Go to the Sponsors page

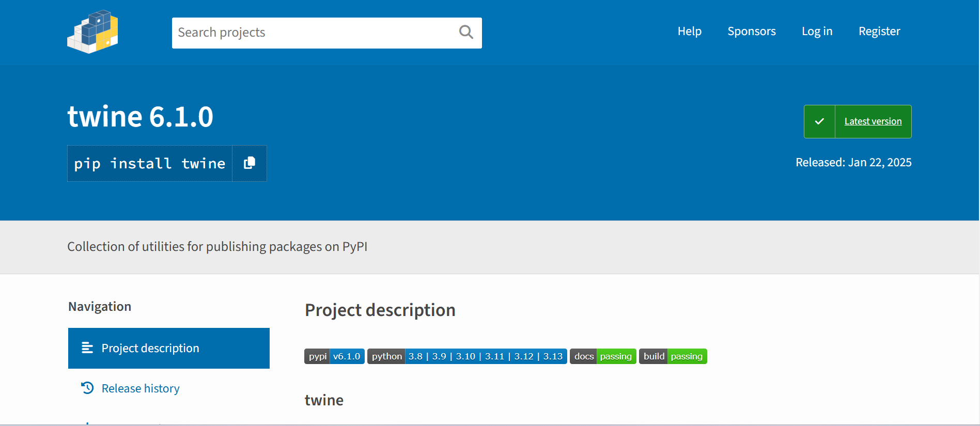(751, 31)
